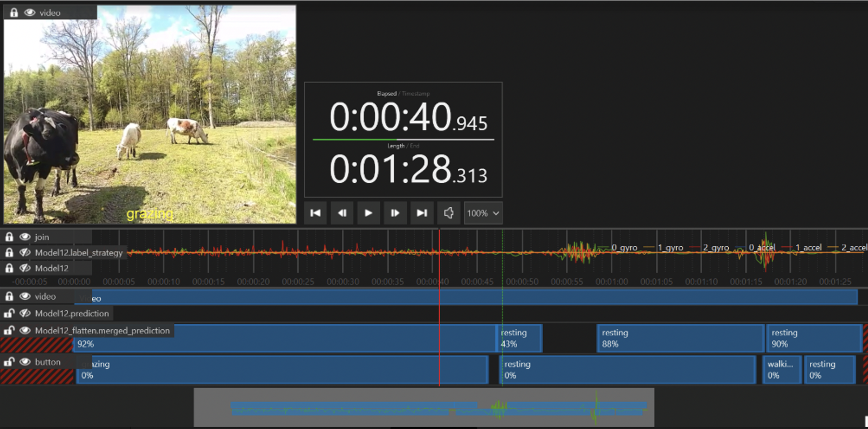868x429 pixels.
Task: Jump to start of the recording
Action: tap(315, 213)
